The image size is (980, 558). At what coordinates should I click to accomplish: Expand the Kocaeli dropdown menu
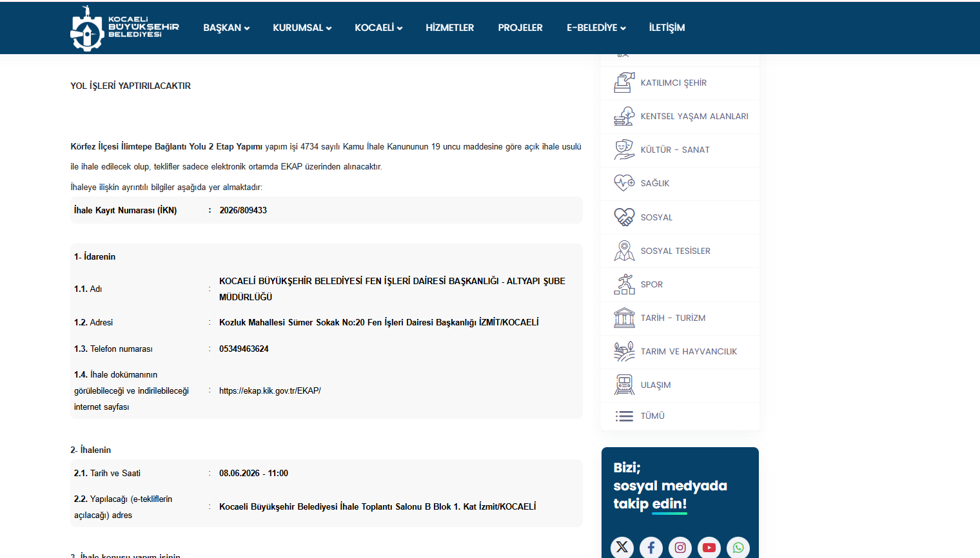click(378, 28)
